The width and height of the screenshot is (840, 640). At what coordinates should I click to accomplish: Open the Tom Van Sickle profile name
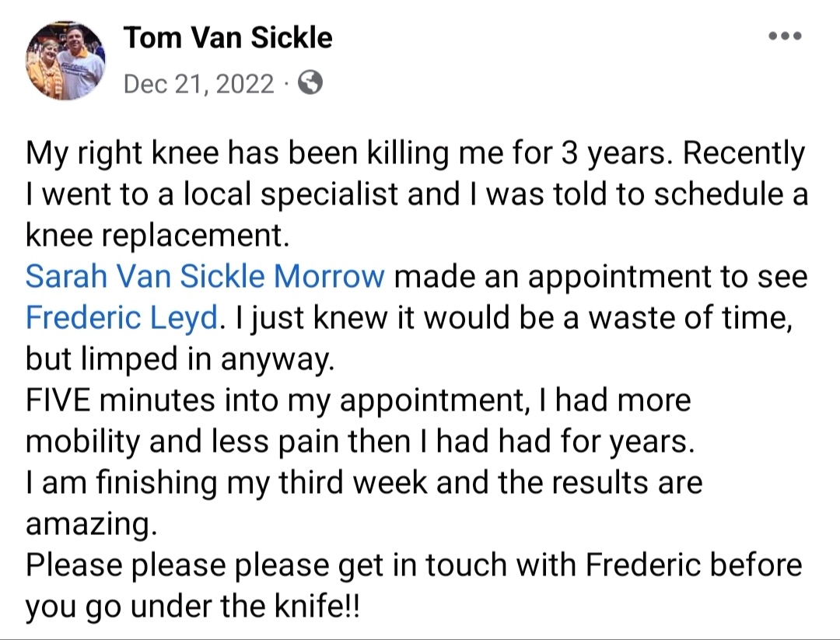click(x=228, y=37)
